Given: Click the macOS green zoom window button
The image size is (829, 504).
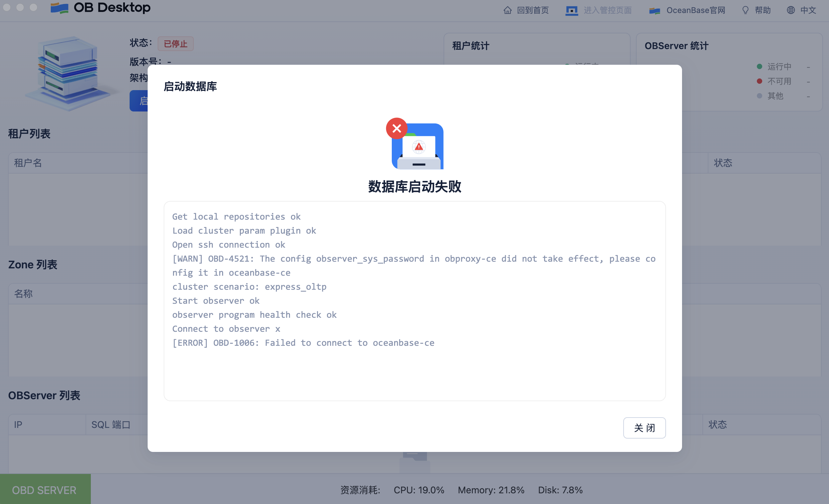Looking at the screenshot, I should coord(33,7).
